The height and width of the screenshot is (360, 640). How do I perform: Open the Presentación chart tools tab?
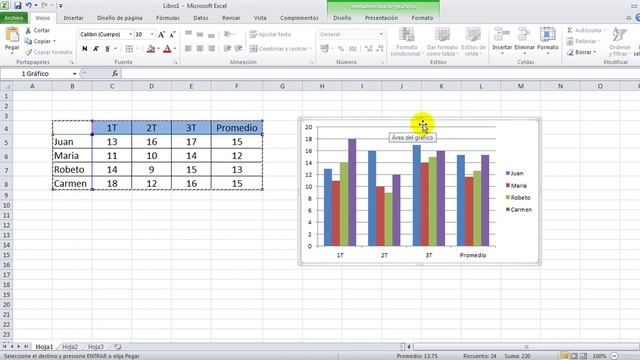click(381, 18)
